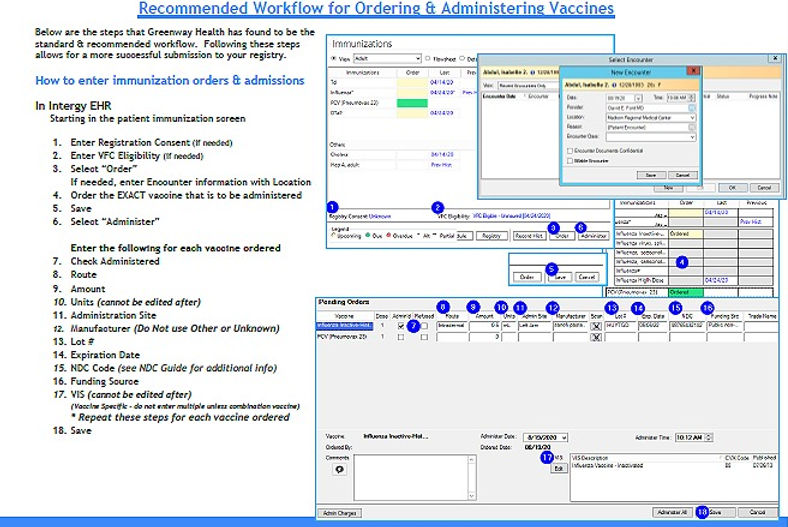This screenshot has width=788, height=527.
Task: Click the Provider lookup icon in New Encounter
Action: 692,108
